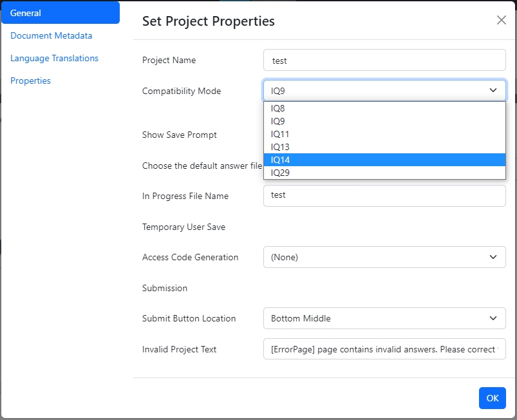The height and width of the screenshot is (420, 517).
Task: Open the Access Code Generation dropdown
Action: 384,257
